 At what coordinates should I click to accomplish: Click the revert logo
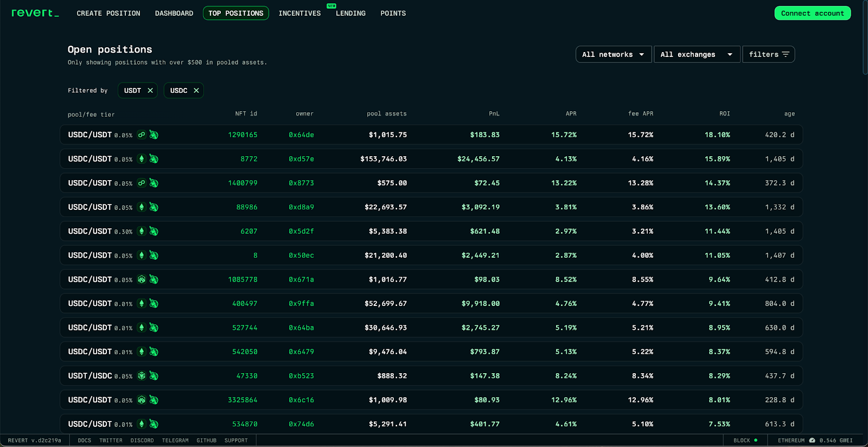tap(35, 13)
